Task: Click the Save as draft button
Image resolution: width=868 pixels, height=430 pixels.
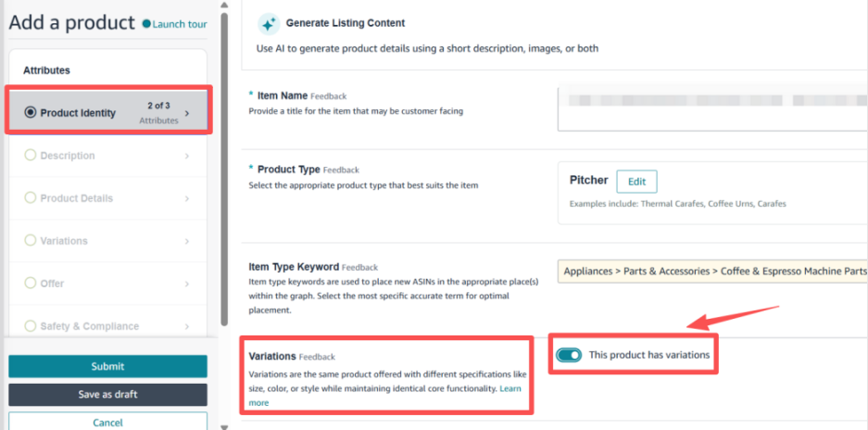Action: 108,395
